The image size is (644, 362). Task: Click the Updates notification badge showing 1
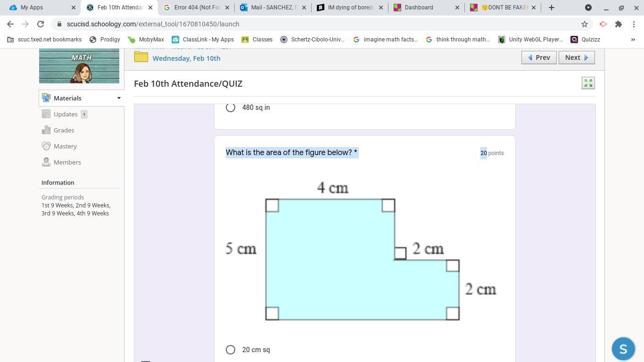pos(84,114)
